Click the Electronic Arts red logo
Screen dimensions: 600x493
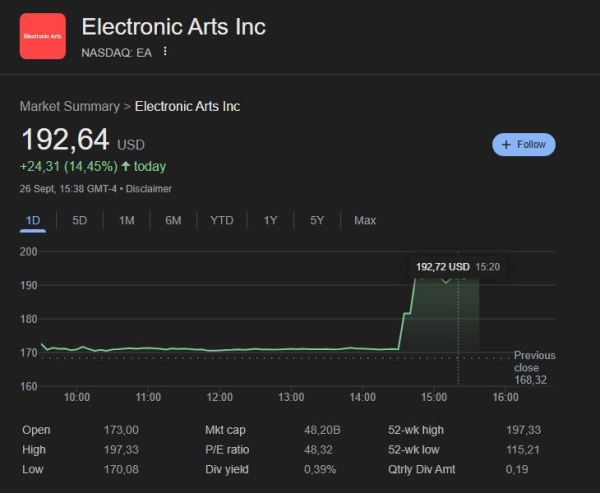pos(43,36)
